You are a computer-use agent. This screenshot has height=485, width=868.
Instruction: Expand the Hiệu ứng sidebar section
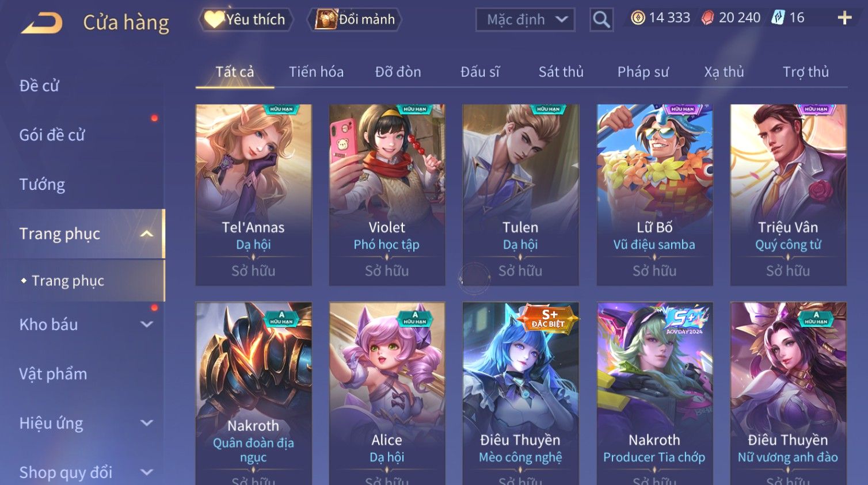(x=147, y=423)
